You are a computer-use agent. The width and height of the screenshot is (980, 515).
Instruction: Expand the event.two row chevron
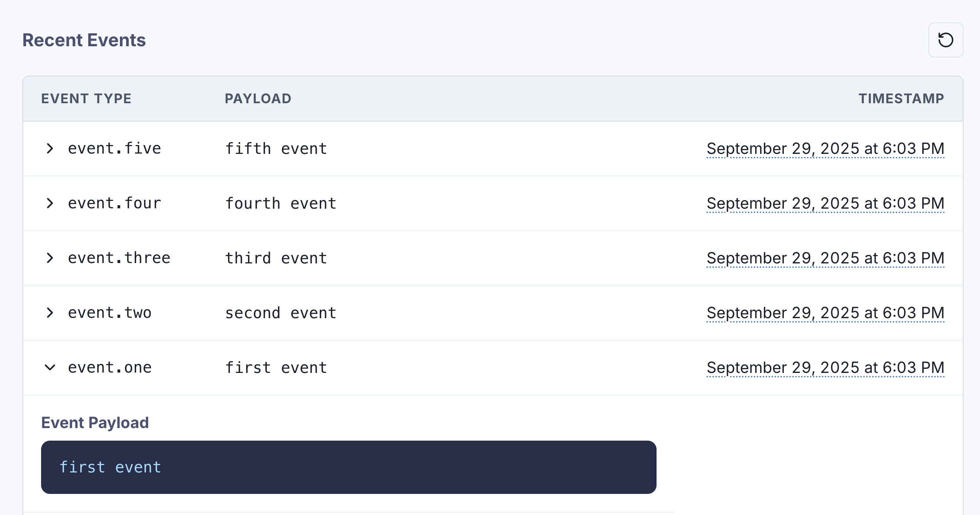click(50, 313)
